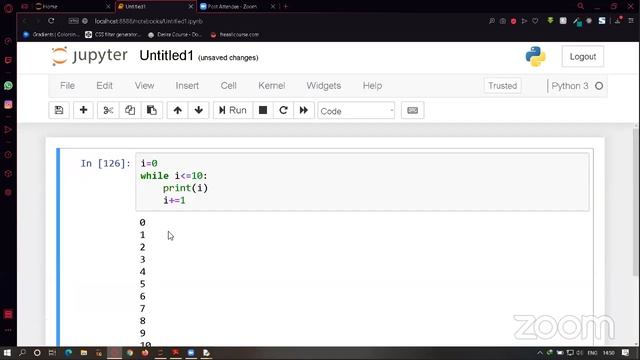Open the File menu
The image size is (640, 360).
click(x=67, y=86)
